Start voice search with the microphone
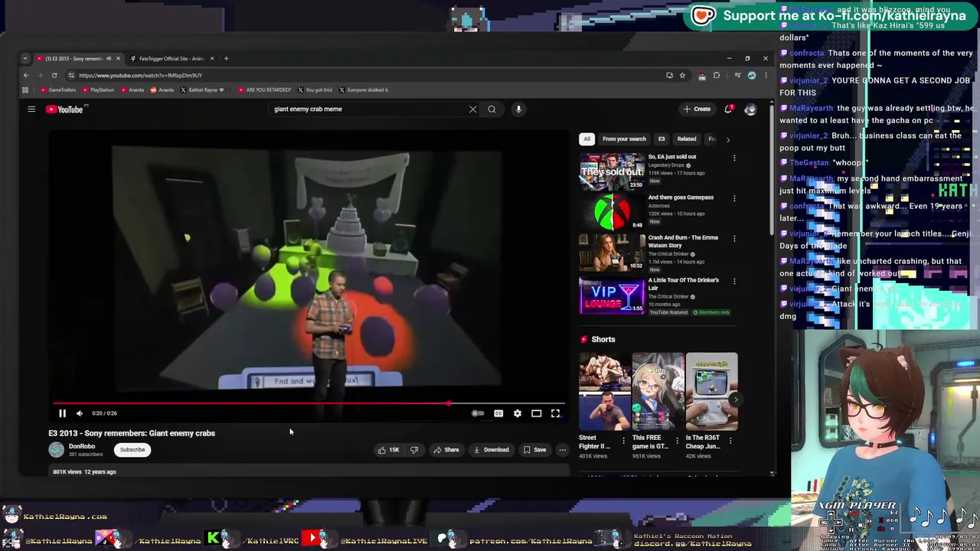The height and width of the screenshot is (551, 980). (x=518, y=109)
